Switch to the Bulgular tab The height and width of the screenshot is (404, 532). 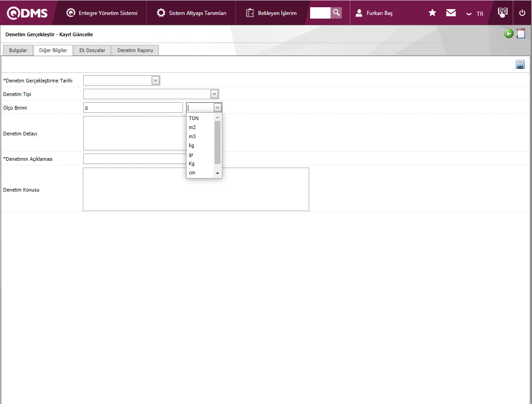point(18,50)
